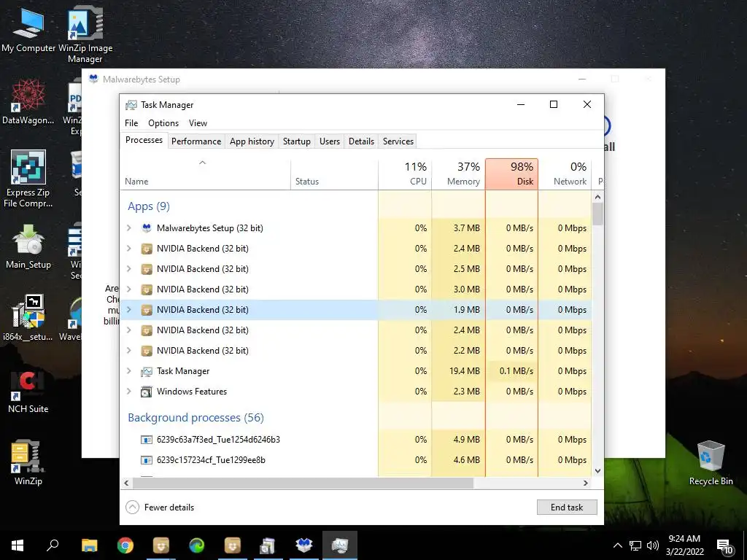Click Background processes (56) group header
This screenshot has height=560, width=747.
point(196,418)
